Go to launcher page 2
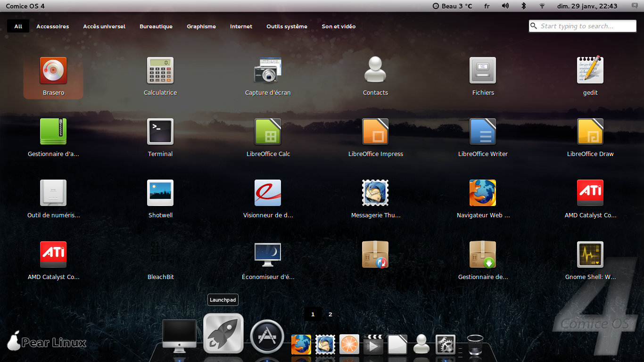The width and height of the screenshot is (644, 362). (330, 314)
